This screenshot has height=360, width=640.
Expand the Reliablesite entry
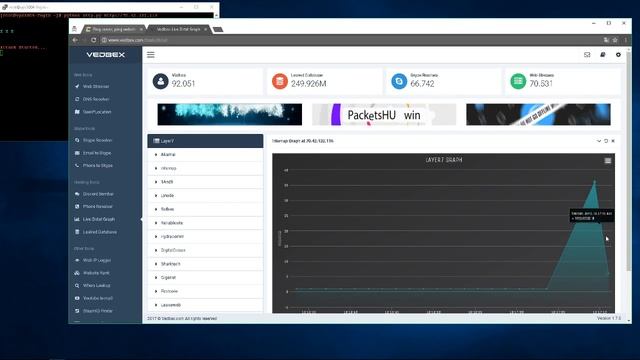click(205, 223)
